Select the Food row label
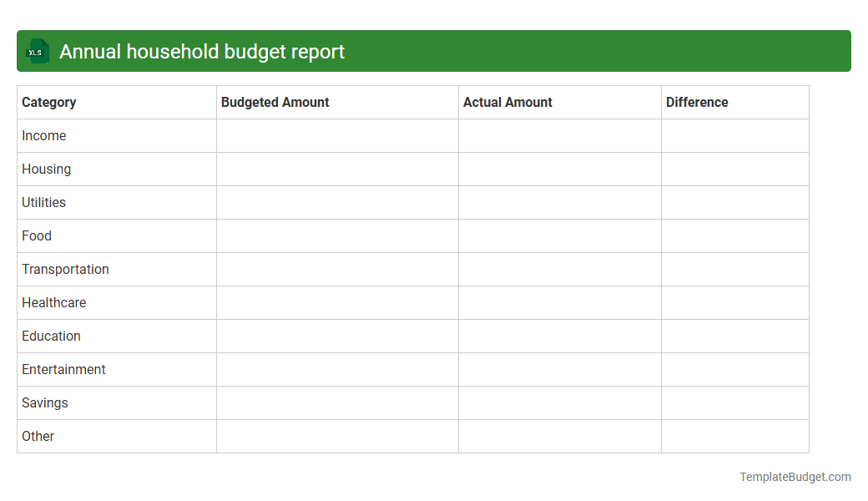The height and width of the screenshot is (501, 868). 37,235
